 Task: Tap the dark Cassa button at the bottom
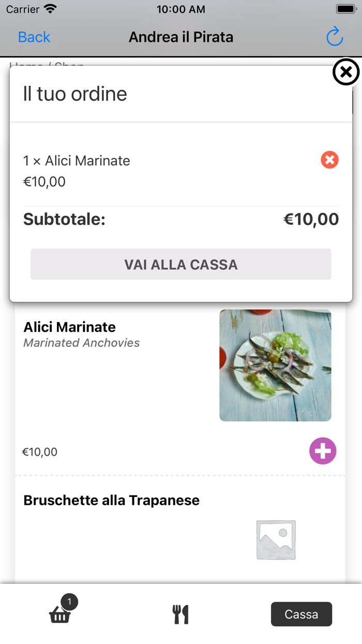pyautogui.click(x=301, y=614)
